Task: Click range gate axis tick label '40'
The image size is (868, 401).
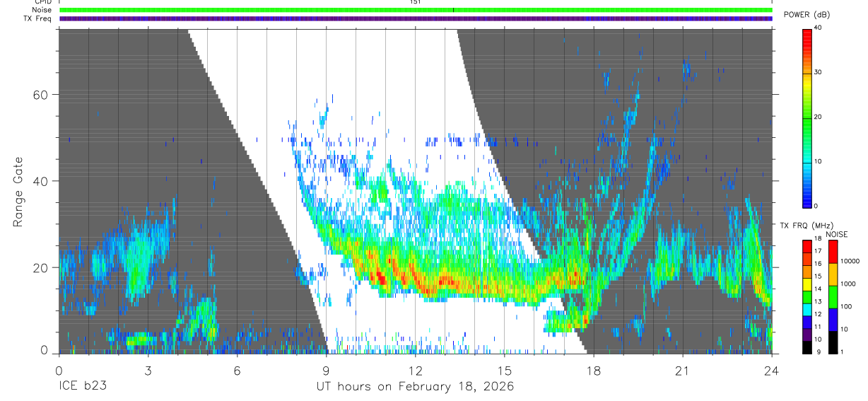Action: pyautogui.click(x=40, y=181)
